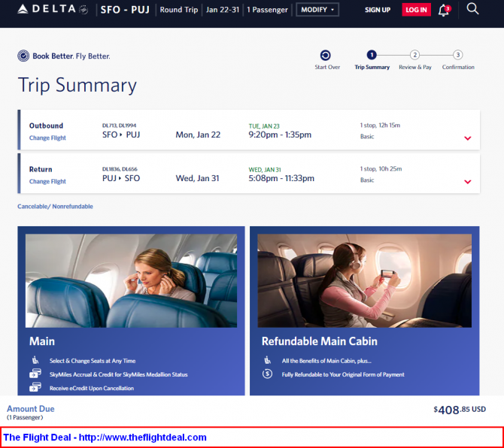
Task: Open the notifications bell icon
Action: tap(444, 11)
